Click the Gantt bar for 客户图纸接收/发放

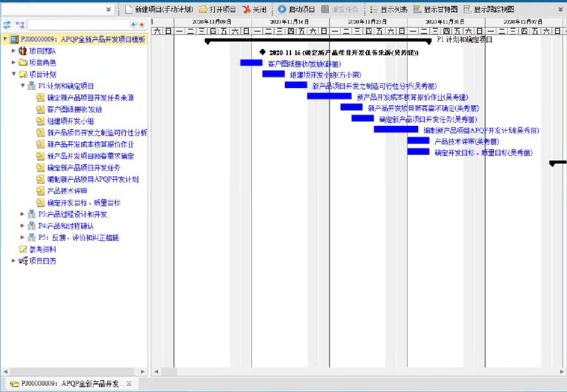[251, 63]
